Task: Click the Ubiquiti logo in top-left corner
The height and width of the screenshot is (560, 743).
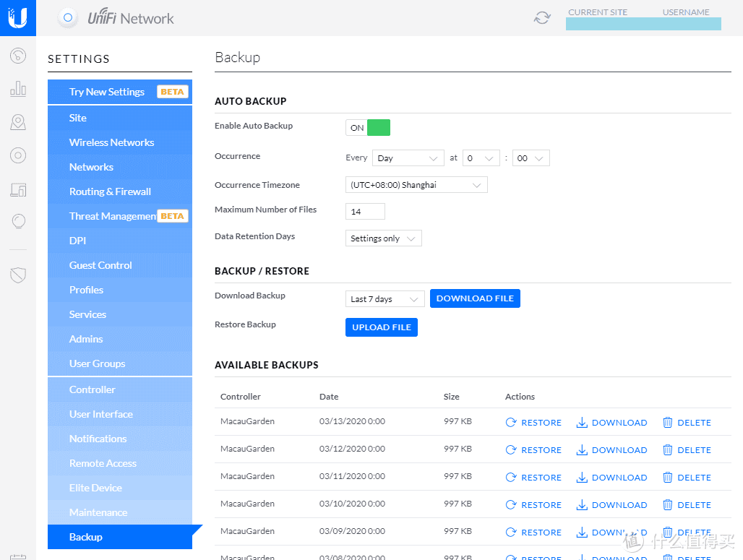Action: pyautogui.click(x=18, y=18)
